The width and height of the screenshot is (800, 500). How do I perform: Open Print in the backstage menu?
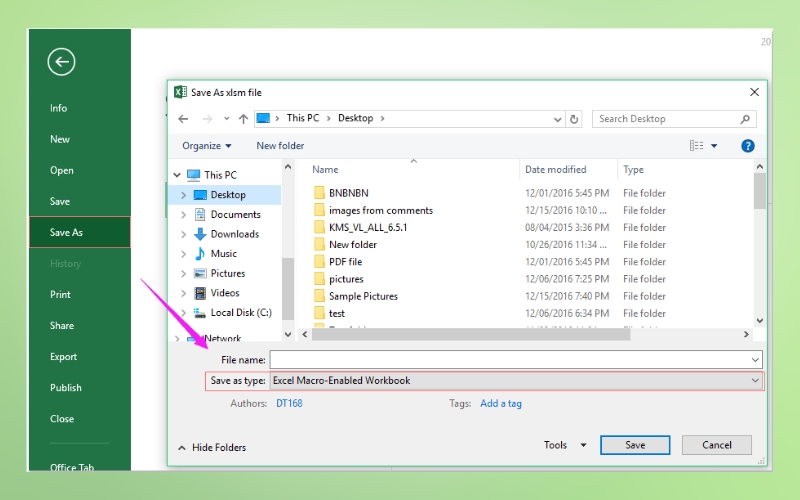(x=60, y=294)
